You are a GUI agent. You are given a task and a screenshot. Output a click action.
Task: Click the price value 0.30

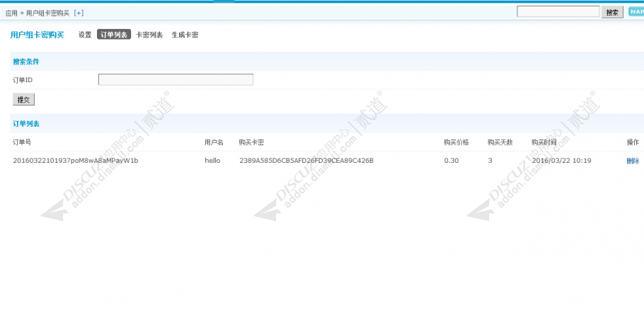452,161
